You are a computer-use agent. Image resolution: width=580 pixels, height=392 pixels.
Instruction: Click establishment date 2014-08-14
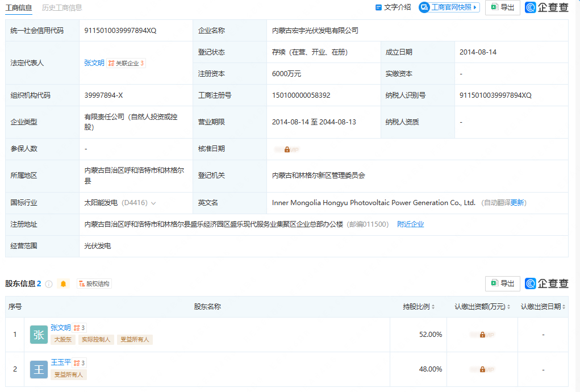478,52
